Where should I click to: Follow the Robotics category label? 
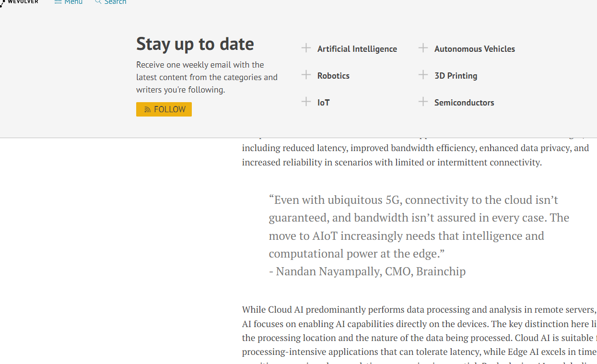333,76
